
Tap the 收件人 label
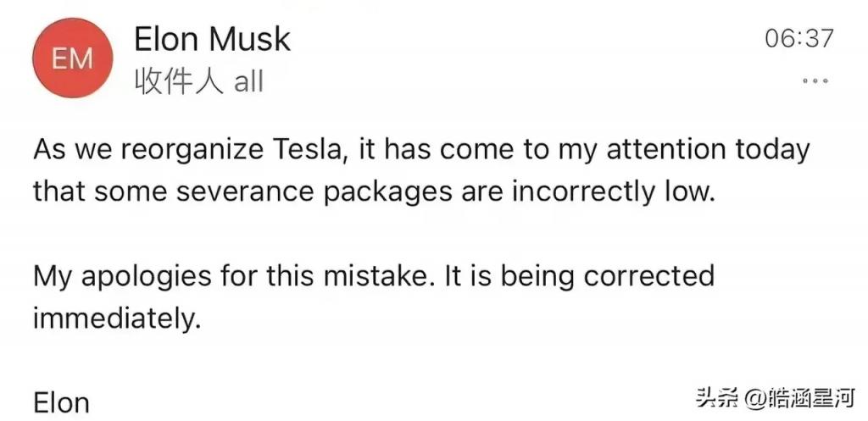click(179, 82)
